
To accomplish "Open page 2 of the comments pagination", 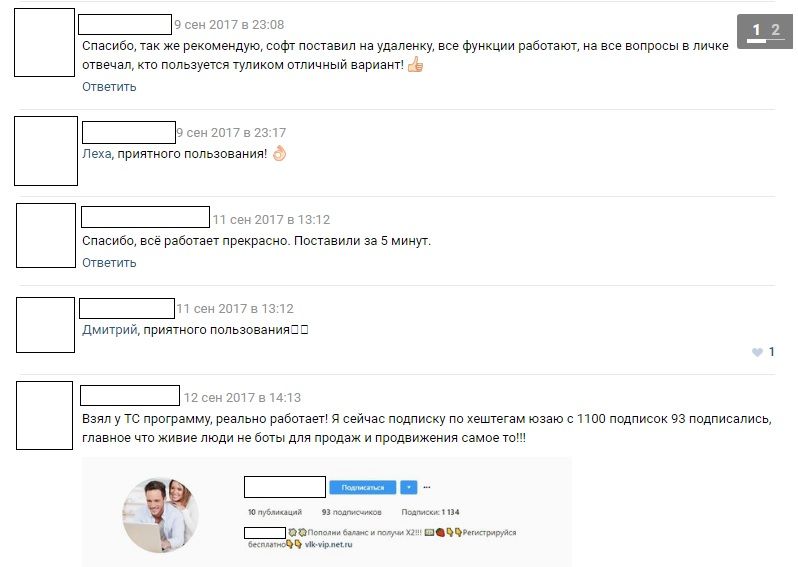I will point(775,30).
